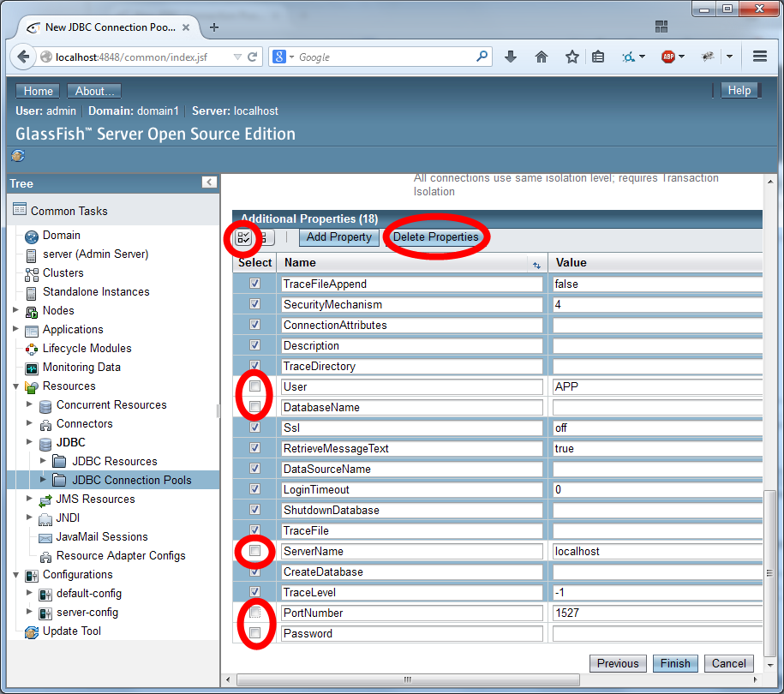Tick the ServerName property checkbox

pyautogui.click(x=254, y=552)
